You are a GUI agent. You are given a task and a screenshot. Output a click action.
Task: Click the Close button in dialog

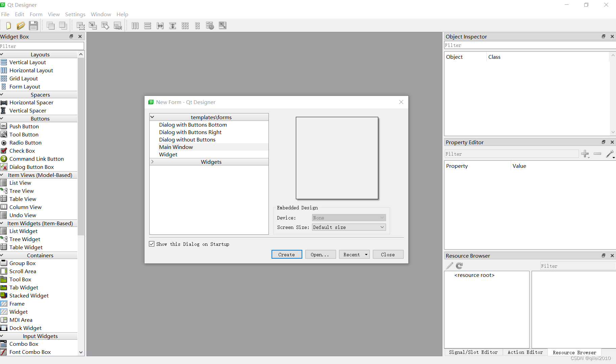click(388, 255)
